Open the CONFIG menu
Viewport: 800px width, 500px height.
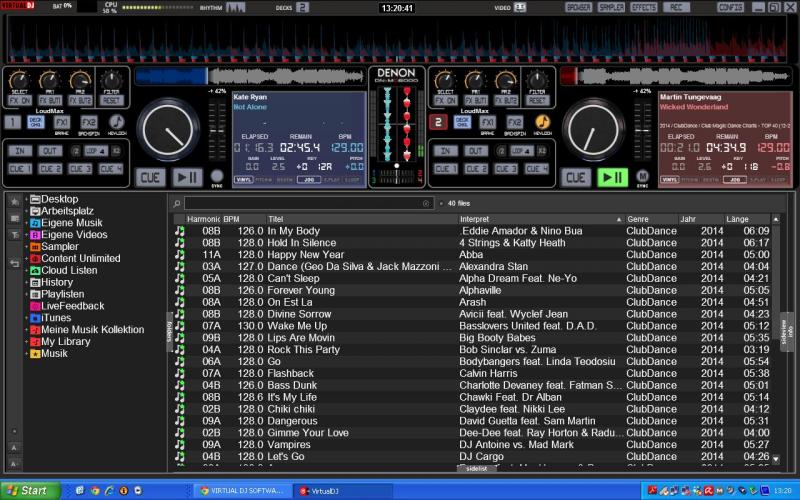(x=731, y=7)
